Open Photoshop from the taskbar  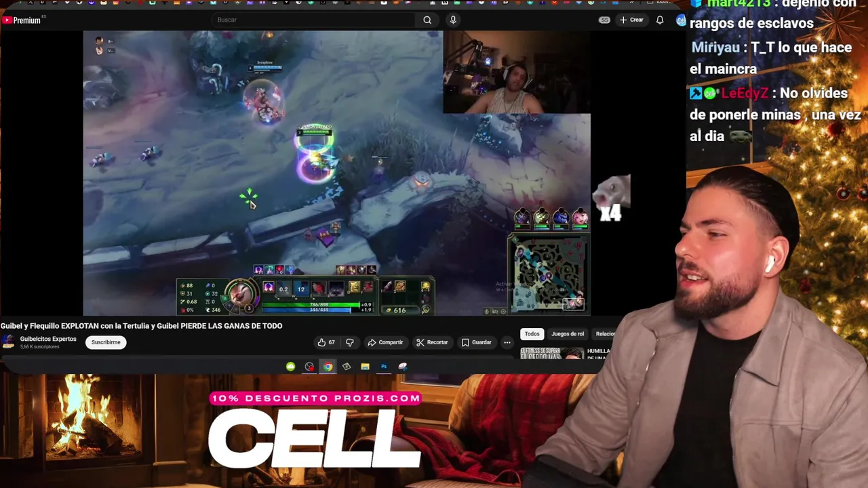(384, 367)
